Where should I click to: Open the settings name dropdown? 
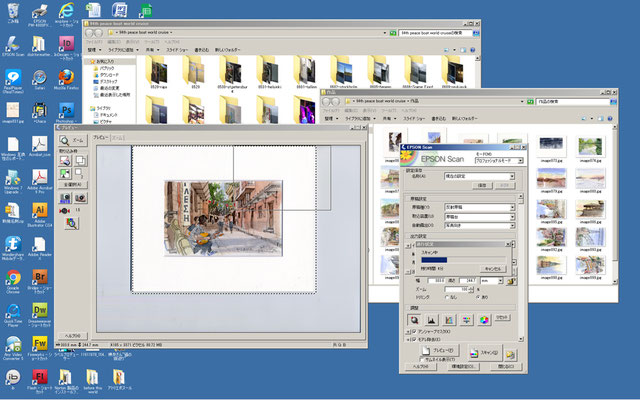coord(479,176)
